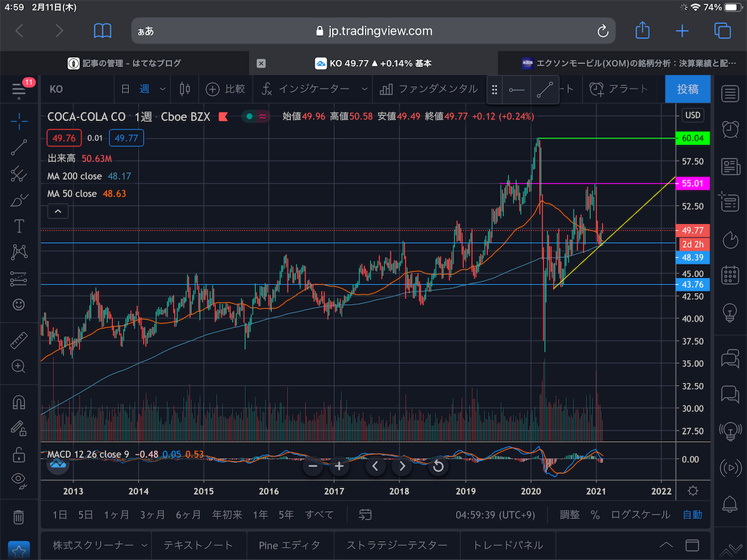The image size is (747, 560).
Task: Open the go to date icon
Action: click(365, 515)
